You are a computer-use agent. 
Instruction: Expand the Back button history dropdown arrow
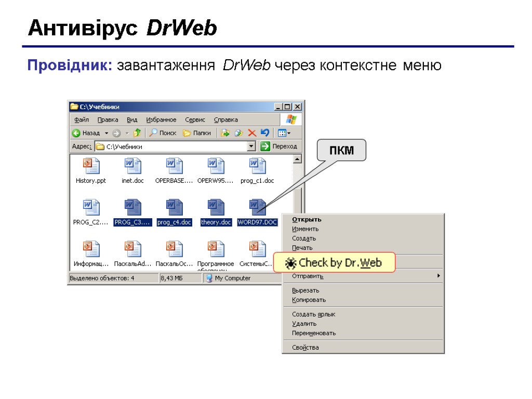(x=106, y=133)
